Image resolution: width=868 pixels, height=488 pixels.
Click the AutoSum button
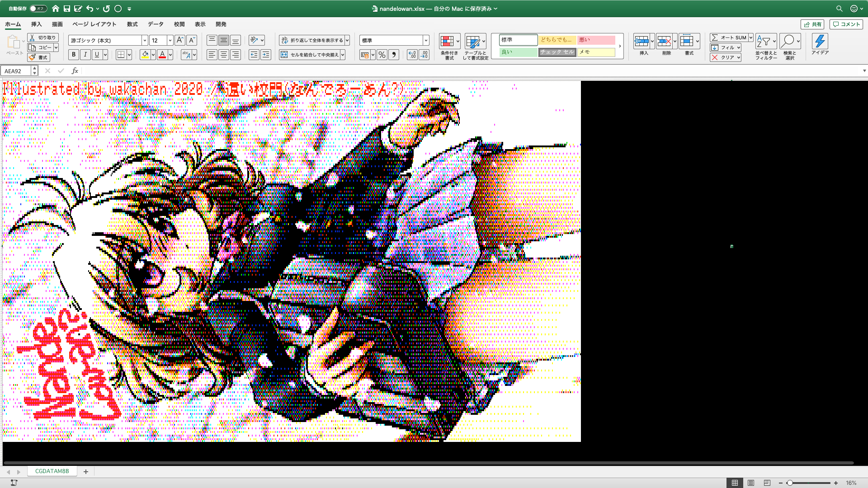pyautogui.click(x=729, y=38)
